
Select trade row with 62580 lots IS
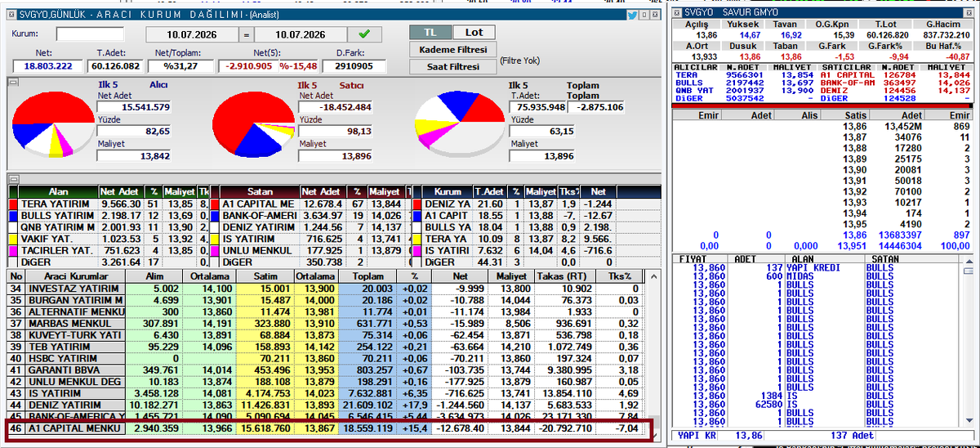pyautogui.click(x=817, y=404)
